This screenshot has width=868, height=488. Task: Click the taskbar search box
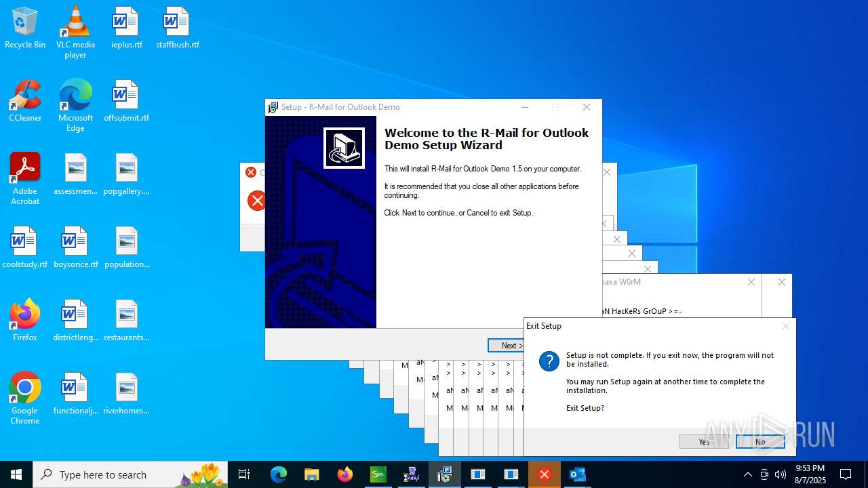point(130,474)
